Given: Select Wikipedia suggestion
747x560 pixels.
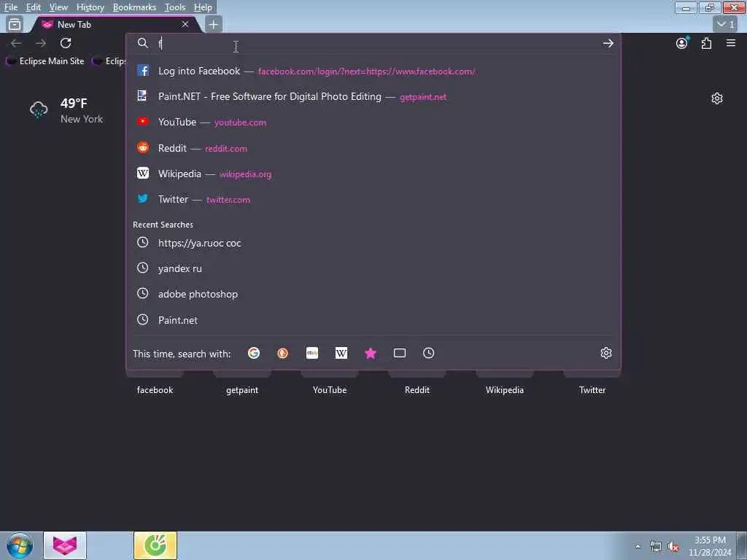Looking at the screenshot, I should pyautogui.click(x=373, y=174).
